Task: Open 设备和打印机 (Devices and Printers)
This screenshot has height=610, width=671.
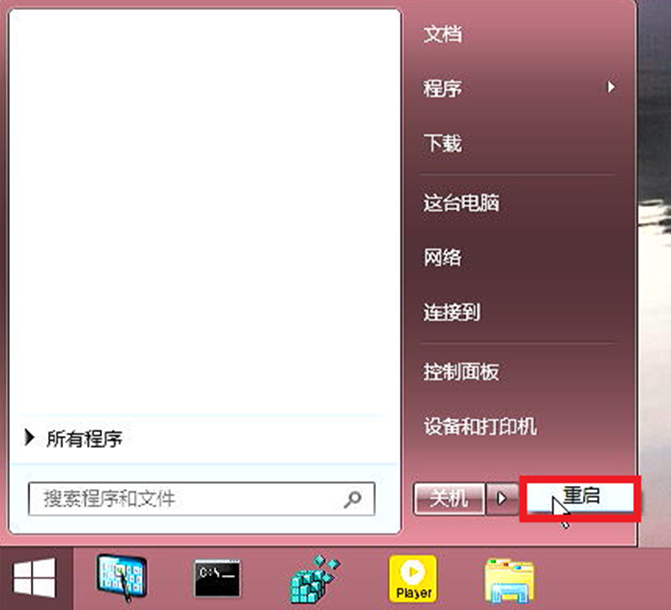Action: pyautogui.click(x=480, y=427)
